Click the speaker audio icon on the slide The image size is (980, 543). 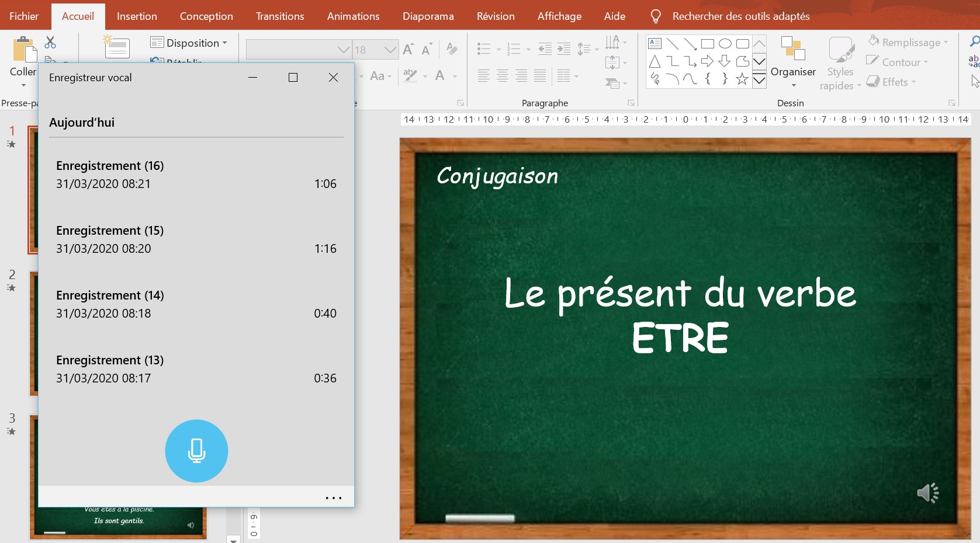pyautogui.click(x=927, y=493)
